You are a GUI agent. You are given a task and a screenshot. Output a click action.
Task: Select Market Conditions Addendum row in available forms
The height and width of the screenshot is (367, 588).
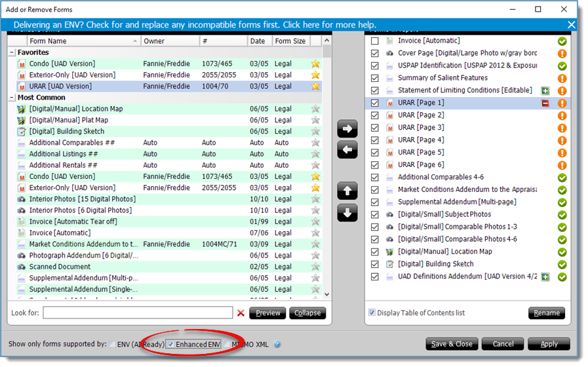168,244
